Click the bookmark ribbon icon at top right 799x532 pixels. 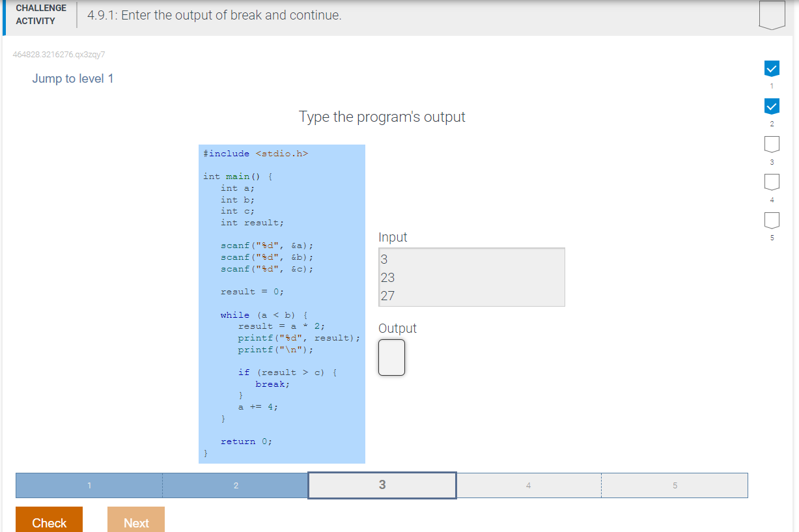click(x=771, y=14)
